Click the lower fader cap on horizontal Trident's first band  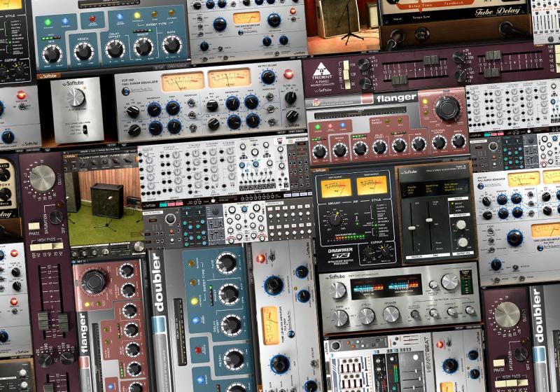[x=400, y=79]
